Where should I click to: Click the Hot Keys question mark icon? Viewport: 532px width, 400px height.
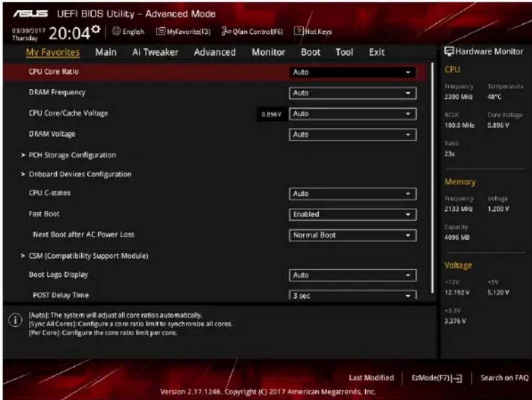pyautogui.click(x=298, y=31)
